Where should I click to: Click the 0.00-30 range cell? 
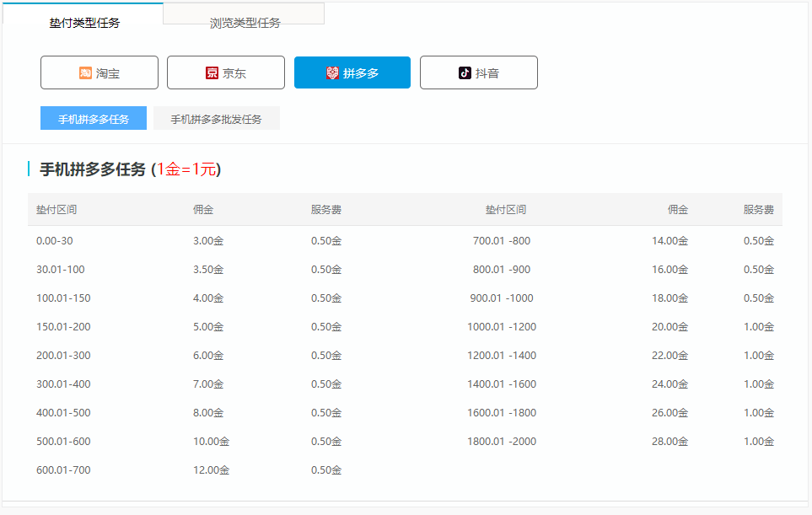coord(54,241)
